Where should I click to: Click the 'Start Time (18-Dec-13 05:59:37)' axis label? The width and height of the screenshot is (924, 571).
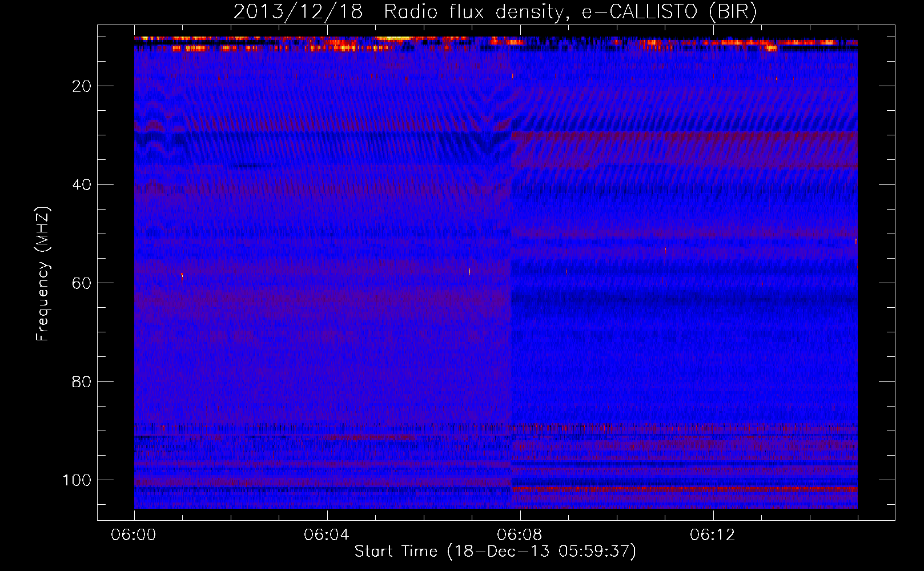[x=495, y=552]
